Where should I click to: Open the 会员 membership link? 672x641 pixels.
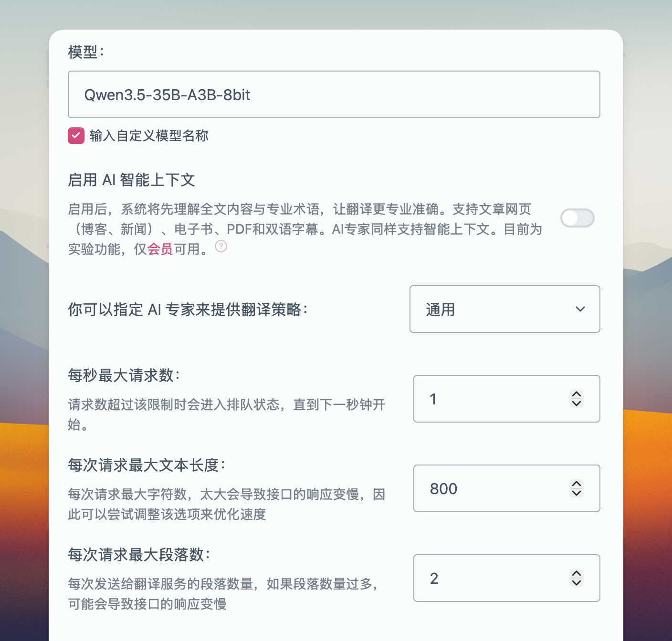click(x=160, y=249)
